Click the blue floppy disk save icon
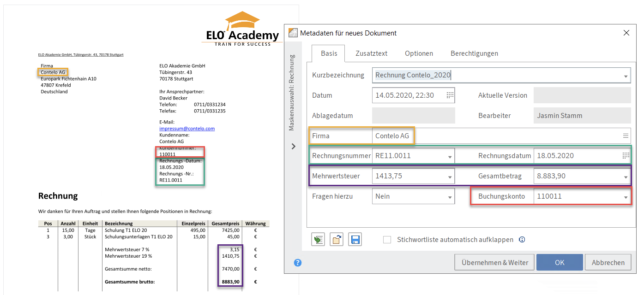Screen dimensions: 644x295 click(x=355, y=240)
